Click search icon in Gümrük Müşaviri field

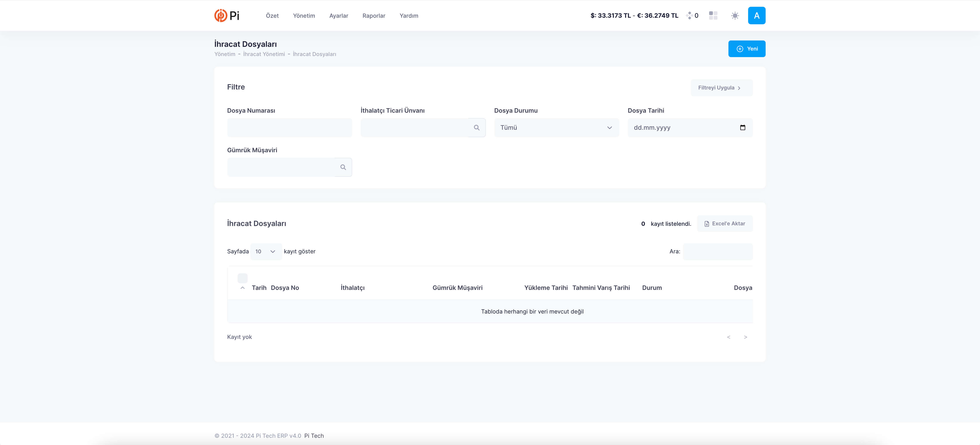pos(343,167)
